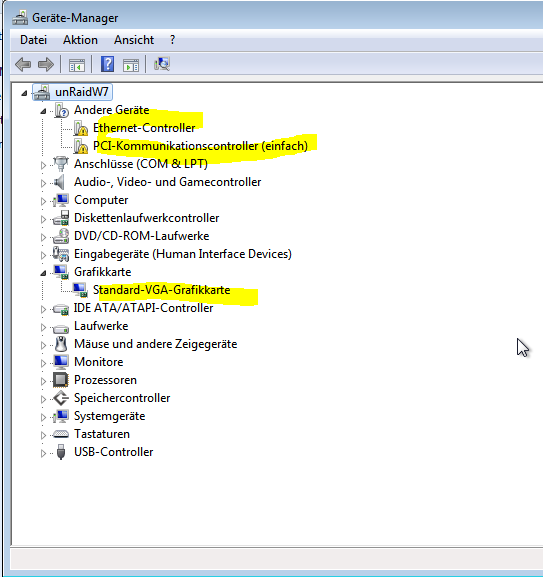Collapse the Andere Geräte category
The width and height of the screenshot is (543, 577).
pos(43,111)
